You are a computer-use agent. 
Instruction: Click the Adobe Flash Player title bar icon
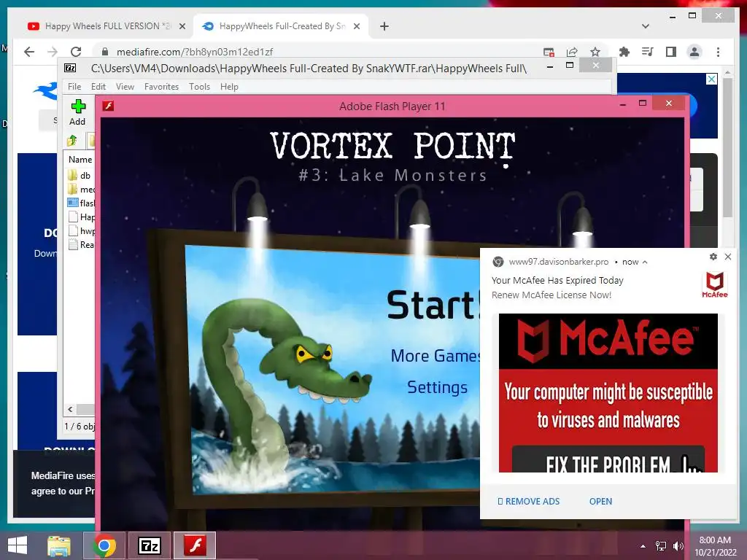pos(109,106)
